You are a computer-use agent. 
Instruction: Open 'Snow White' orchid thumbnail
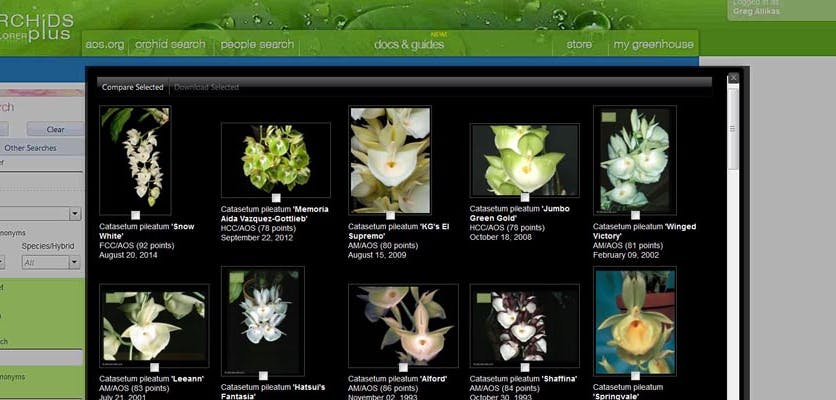135,158
